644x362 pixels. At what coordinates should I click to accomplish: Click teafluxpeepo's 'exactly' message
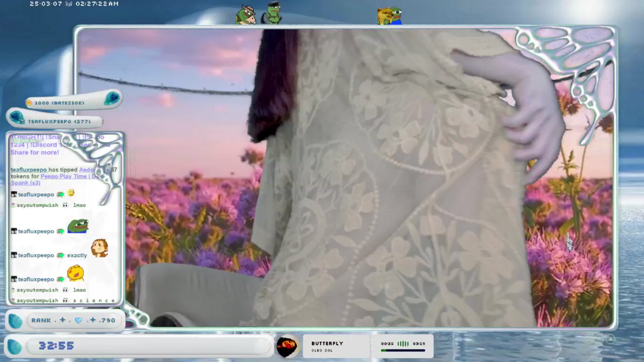click(77, 255)
